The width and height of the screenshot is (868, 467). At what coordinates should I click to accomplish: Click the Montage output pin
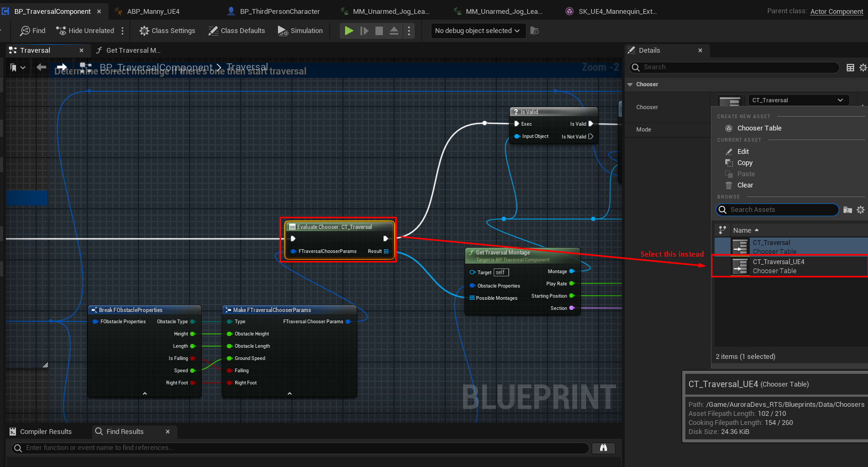click(x=572, y=272)
